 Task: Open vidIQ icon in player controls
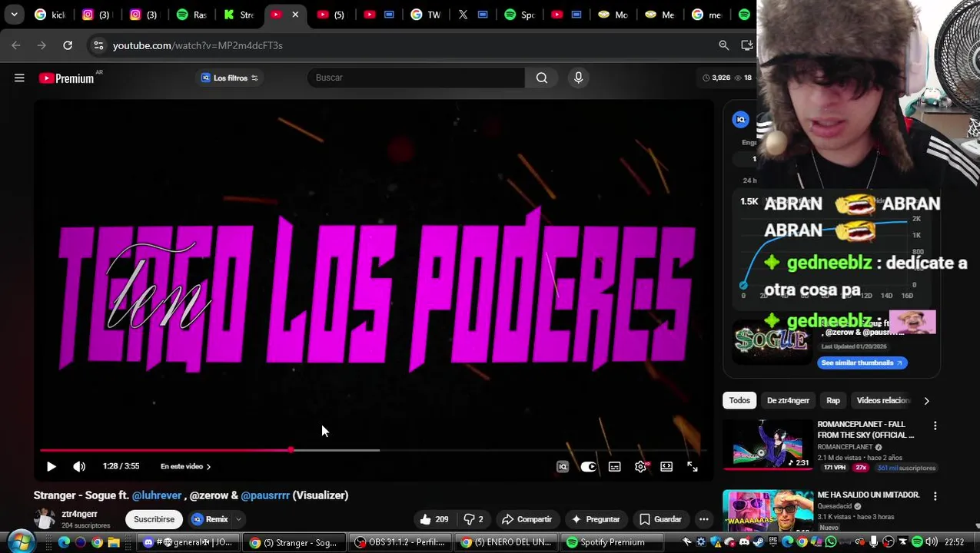coord(563,466)
